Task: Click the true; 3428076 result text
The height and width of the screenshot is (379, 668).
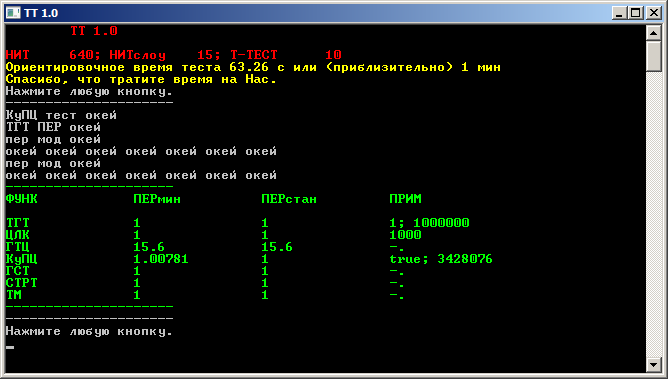Action: coord(441,259)
